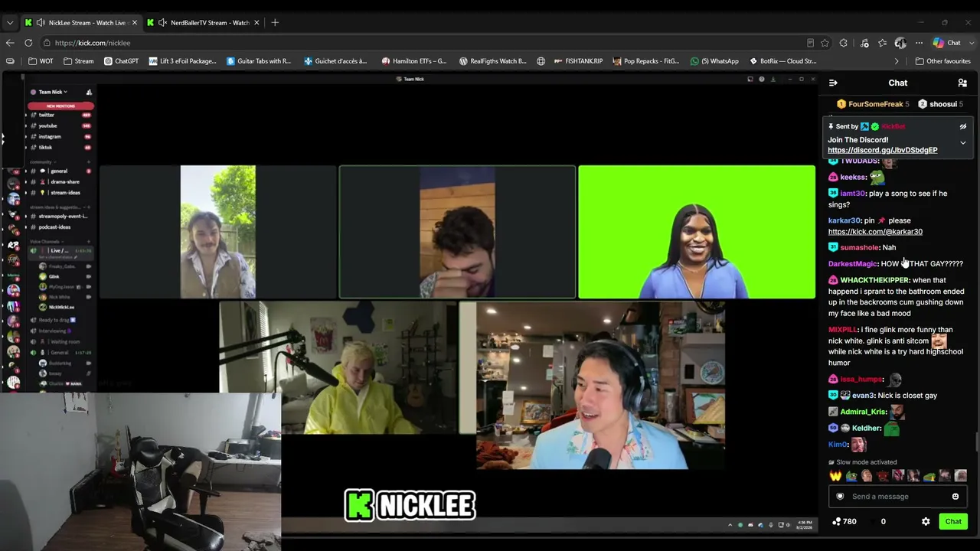Screen dimensions: 980x551
Task: Close the NerdBallerTV Stream tab
Action: coord(256,22)
